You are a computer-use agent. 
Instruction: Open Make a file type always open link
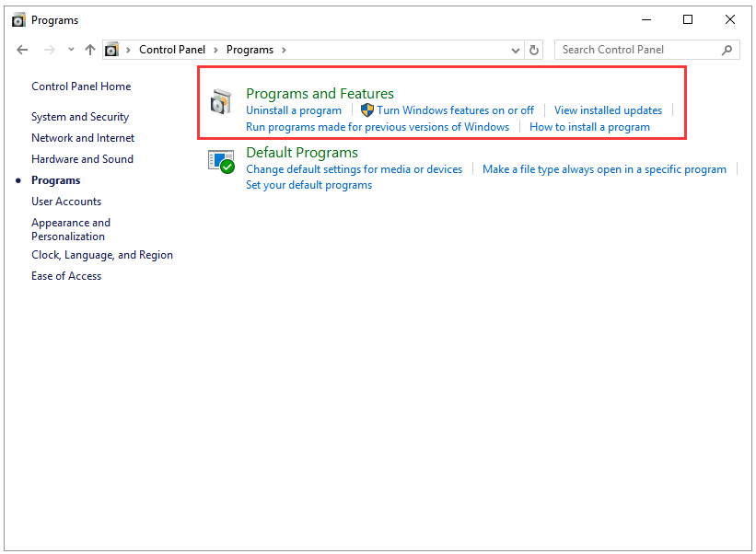click(604, 169)
